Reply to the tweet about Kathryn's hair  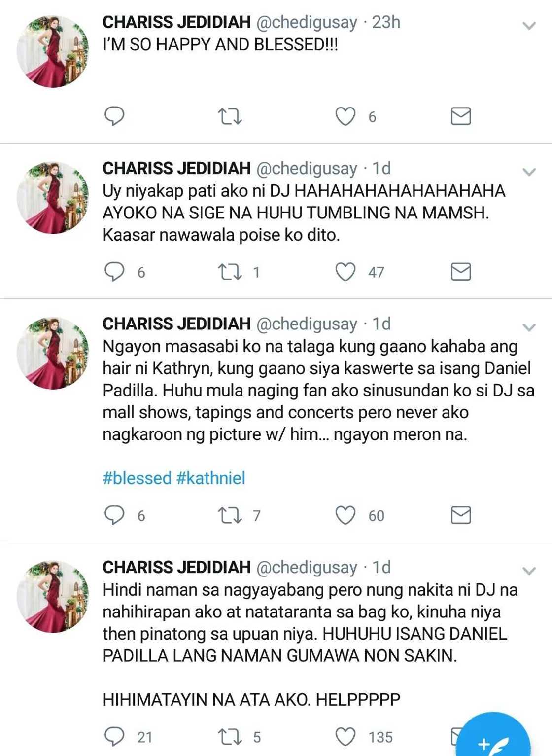click(x=114, y=515)
